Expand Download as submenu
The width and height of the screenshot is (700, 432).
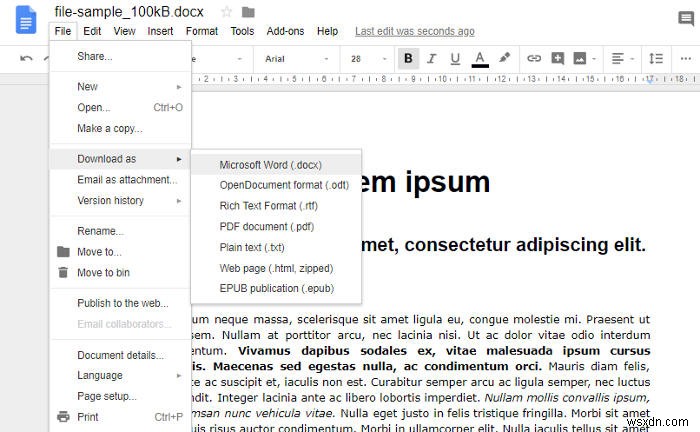coord(120,159)
